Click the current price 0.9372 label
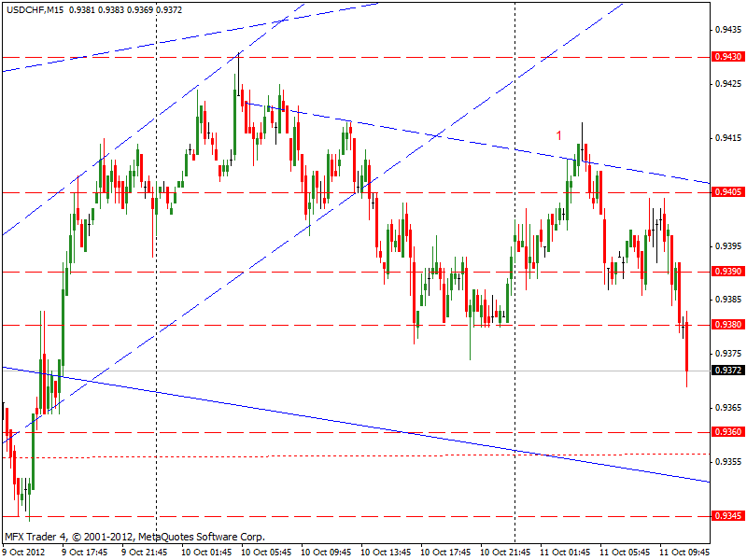747x560 pixels. tap(728, 370)
